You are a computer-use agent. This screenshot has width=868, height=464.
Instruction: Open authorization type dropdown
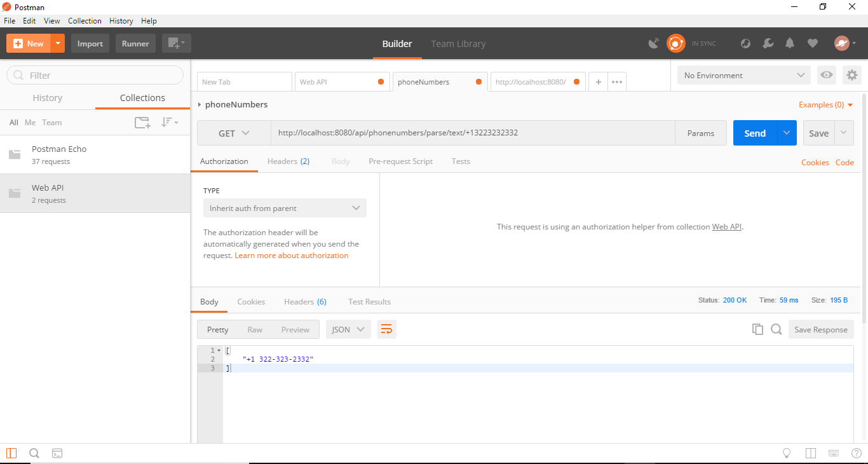pyautogui.click(x=285, y=208)
